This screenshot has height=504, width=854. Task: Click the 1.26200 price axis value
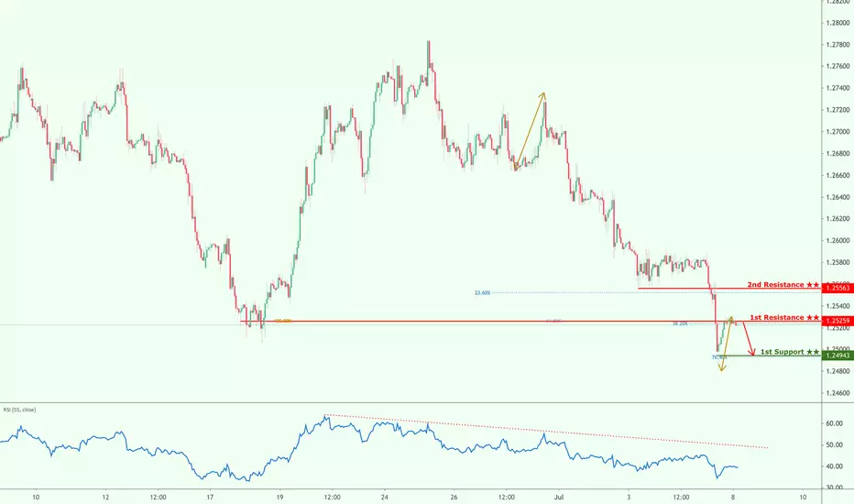tap(838, 219)
